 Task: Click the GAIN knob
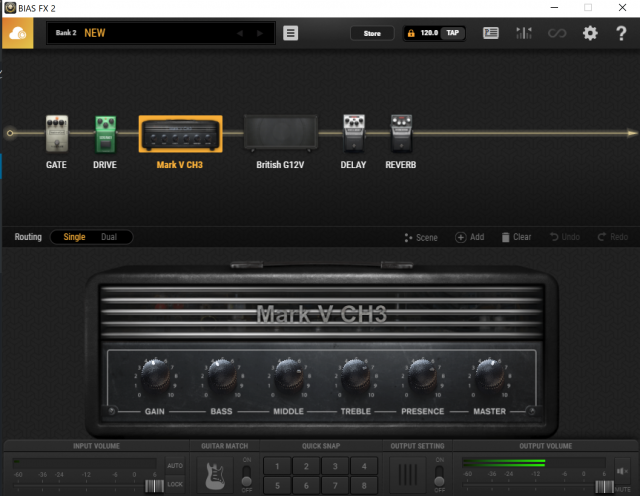pos(155,375)
